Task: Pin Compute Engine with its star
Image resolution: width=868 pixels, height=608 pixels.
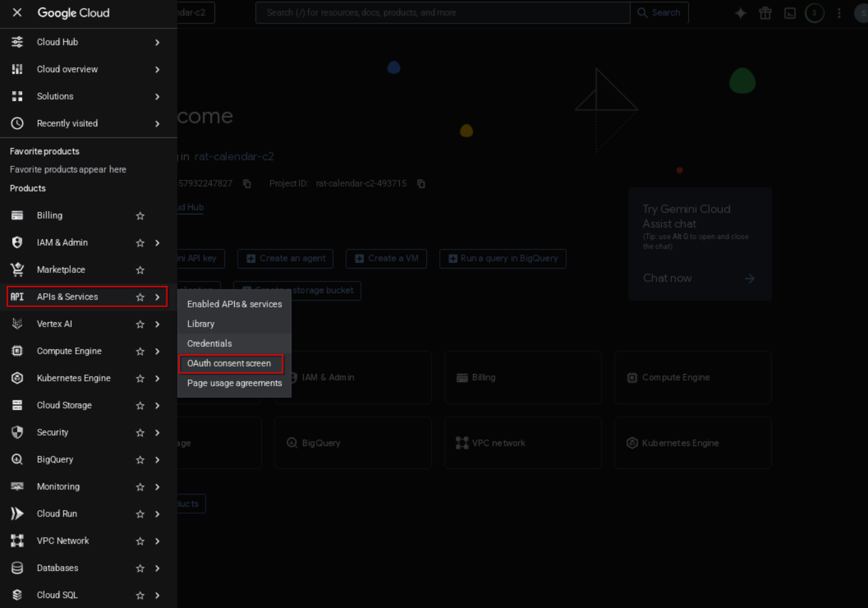Action: pyautogui.click(x=140, y=351)
